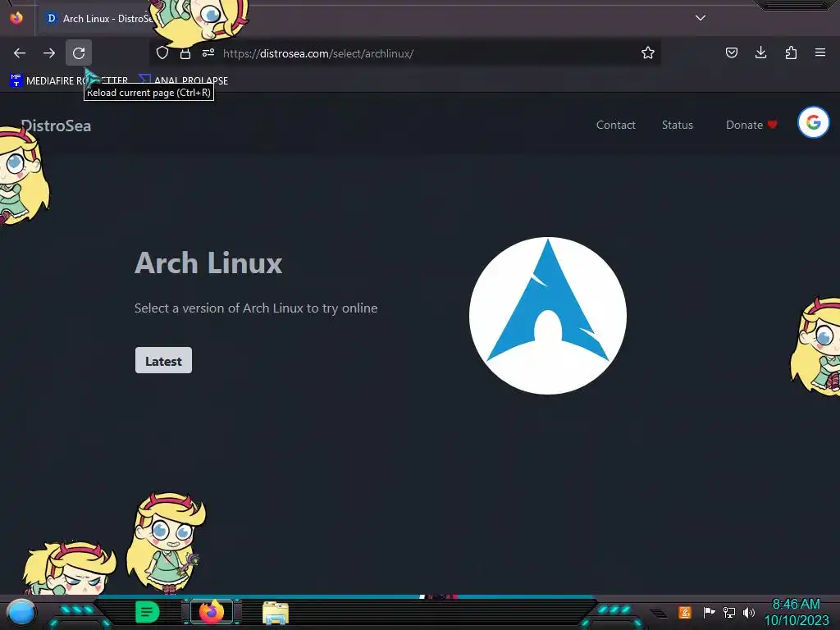Open the network tray icon
This screenshot has width=840, height=630.
[x=728, y=612]
